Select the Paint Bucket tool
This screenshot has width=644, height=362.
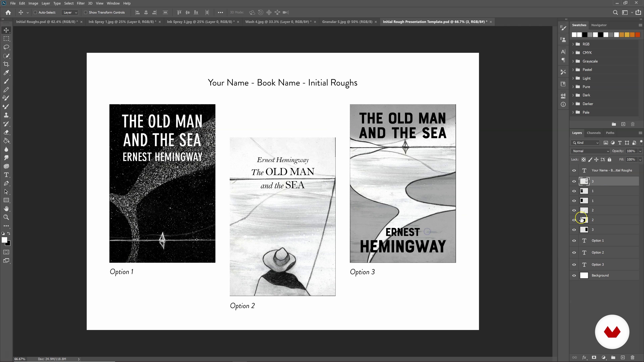tap(6, 141)
